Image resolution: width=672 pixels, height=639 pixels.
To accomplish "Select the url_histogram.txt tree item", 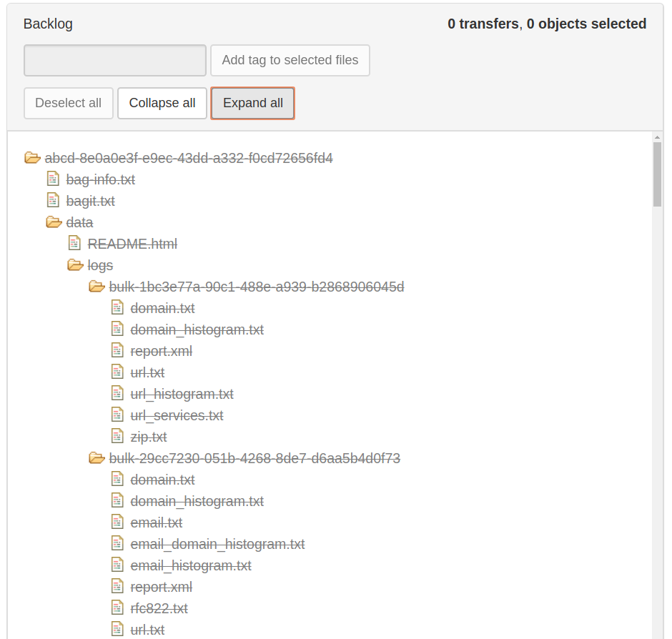I will coord(182,394).
